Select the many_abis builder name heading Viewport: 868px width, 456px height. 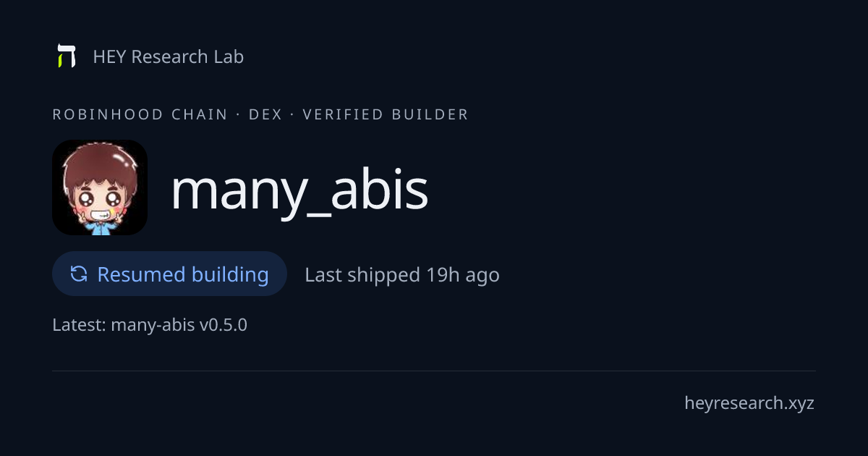click(x=299, y=190)
